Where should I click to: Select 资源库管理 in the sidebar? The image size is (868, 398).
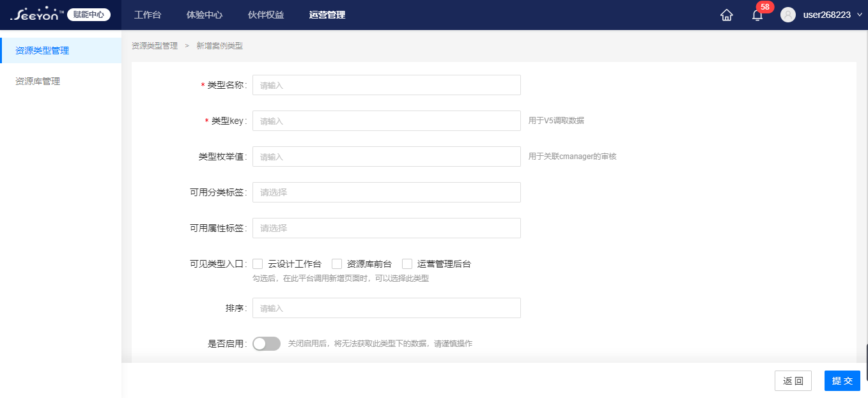[x=61, y=81]
